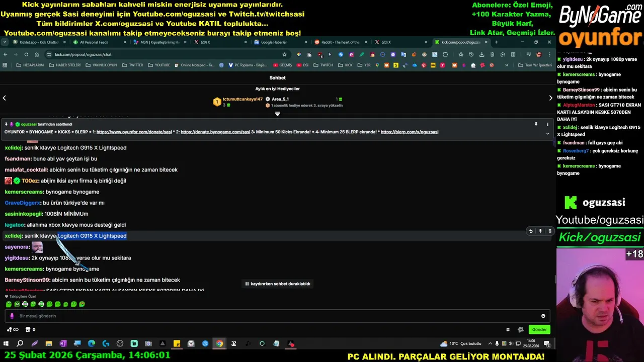This screenshot has height=362, width=644.
Task: Open Chrome apps grid icon in bookmarks bar
Action: (x=5, y=65)
